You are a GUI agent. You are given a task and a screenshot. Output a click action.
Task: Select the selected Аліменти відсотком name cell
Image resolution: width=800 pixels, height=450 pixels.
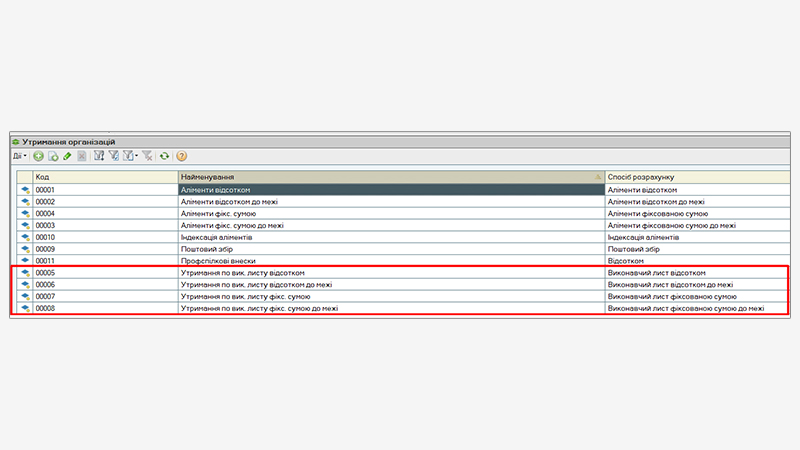point(390,189)
